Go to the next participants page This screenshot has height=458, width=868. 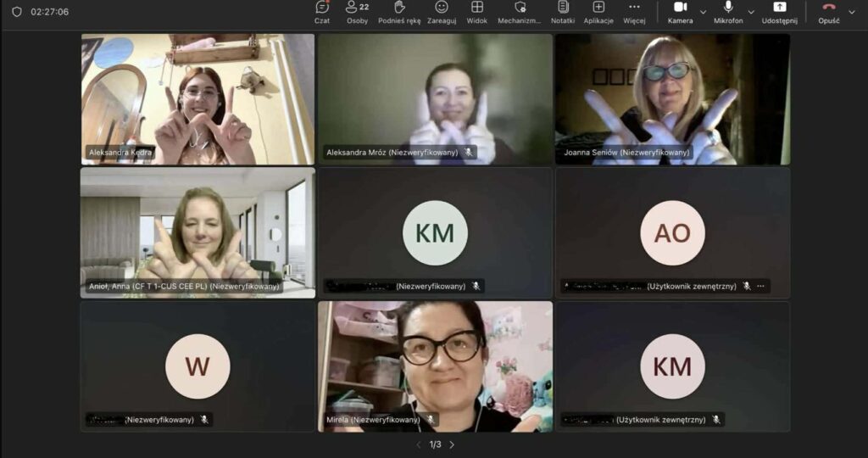452,444
